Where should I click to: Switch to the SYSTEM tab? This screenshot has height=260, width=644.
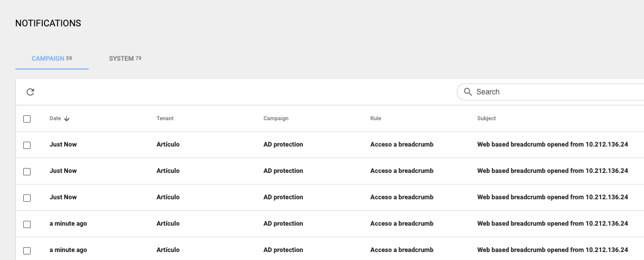click(x=125, y=58)
